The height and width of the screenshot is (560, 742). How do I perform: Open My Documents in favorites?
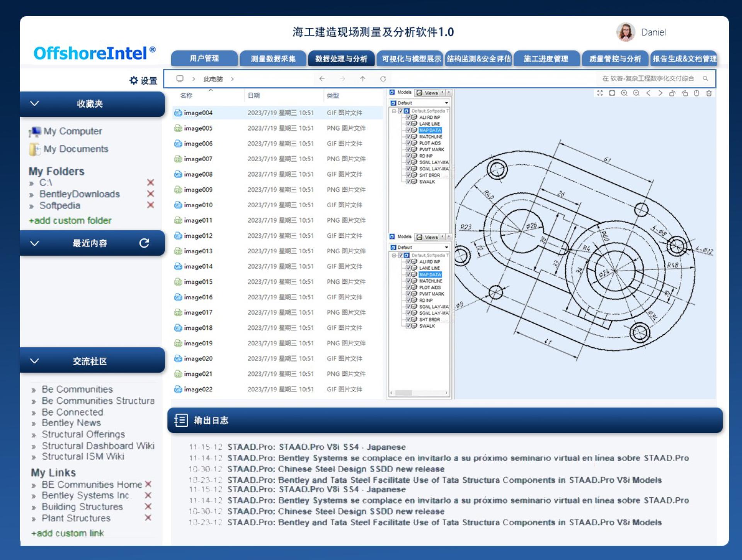tap(69, 149)
